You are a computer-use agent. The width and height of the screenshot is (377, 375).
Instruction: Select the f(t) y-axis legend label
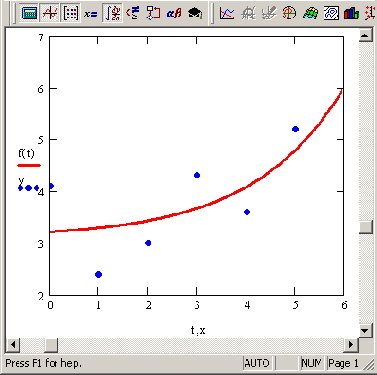26,153
